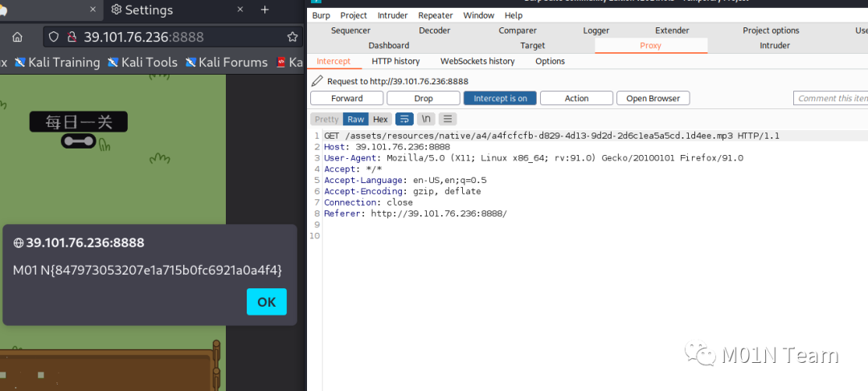This screenshot has height=391, width=868.
Task: Switch to the Extender tab
Action: pos(672,31)
